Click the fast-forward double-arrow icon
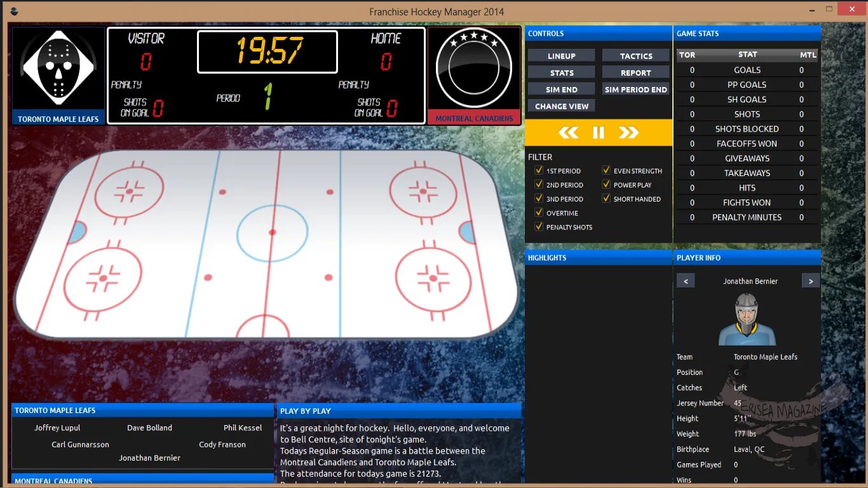 tap(628, 132)
